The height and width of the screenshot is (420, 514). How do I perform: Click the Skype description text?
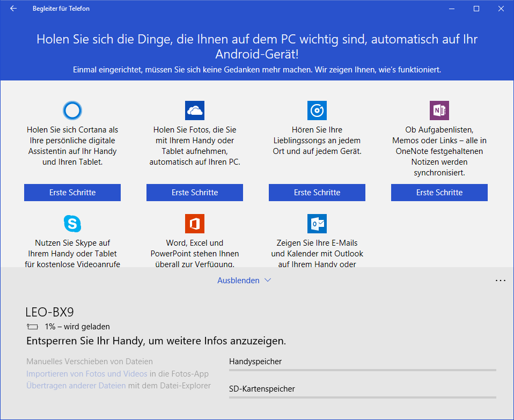coord(72,254)
